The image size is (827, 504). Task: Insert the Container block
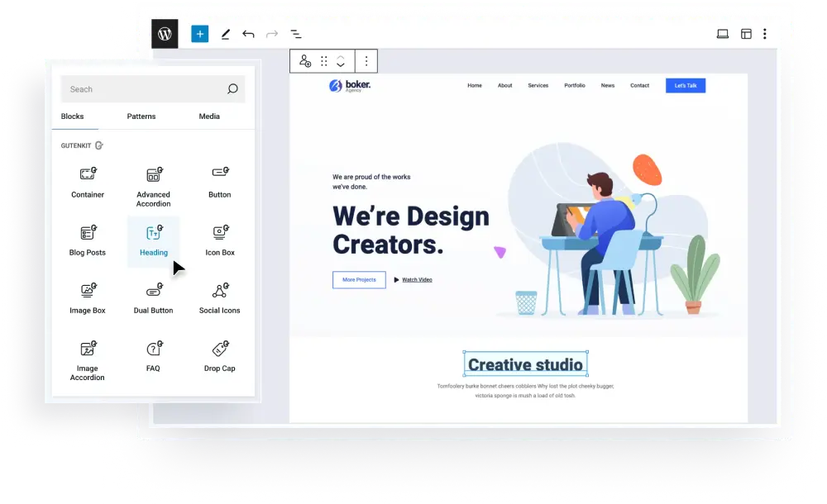pos(88,183)
